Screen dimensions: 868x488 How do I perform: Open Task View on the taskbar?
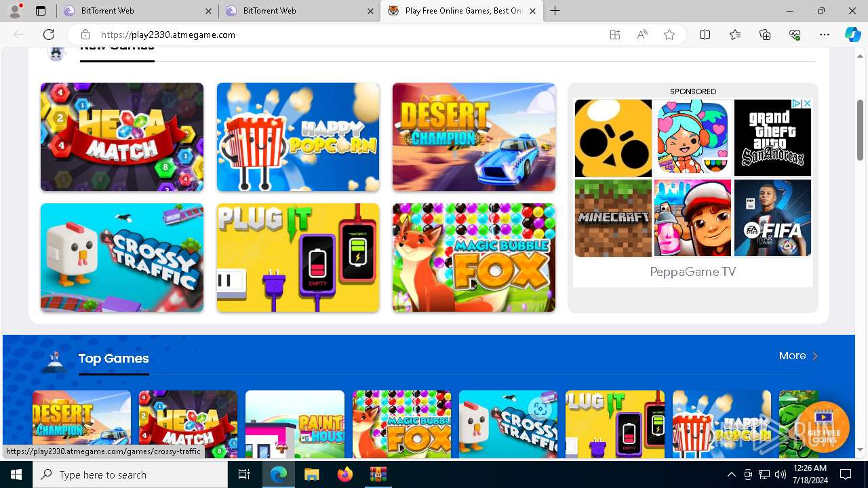244,474
